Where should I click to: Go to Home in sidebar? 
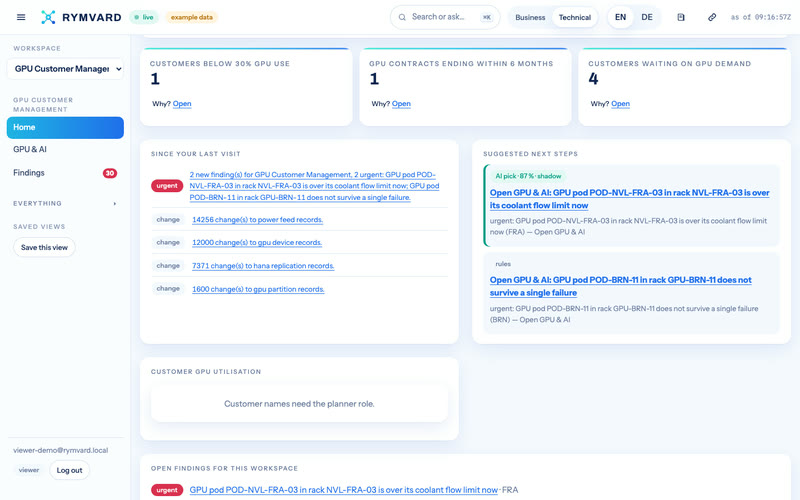[x=65, y=128]
